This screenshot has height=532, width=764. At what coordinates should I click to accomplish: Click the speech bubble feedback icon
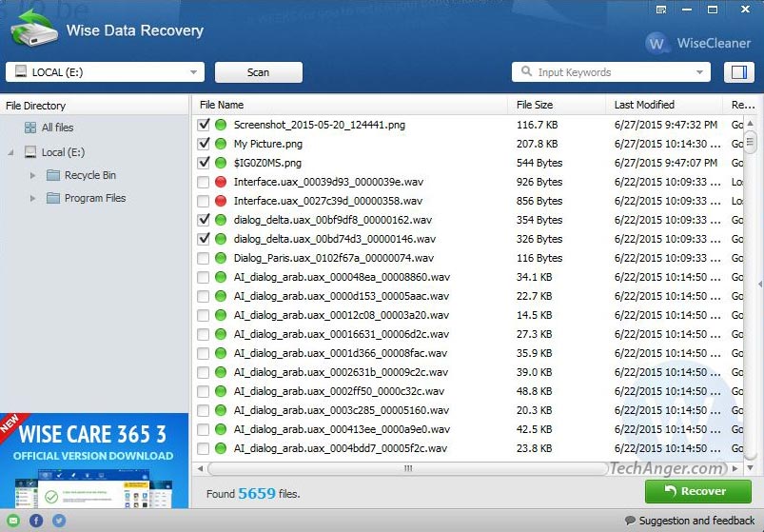pyautogui.click(x=630, y=521)
